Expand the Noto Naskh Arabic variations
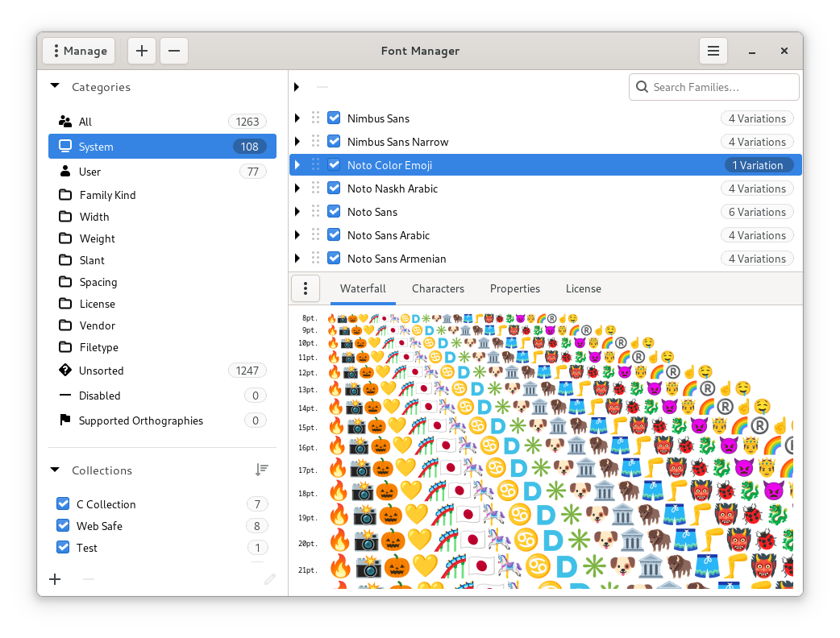Image resolution: width=840 pixels, height=638 pixels. (x=297, y=188)
